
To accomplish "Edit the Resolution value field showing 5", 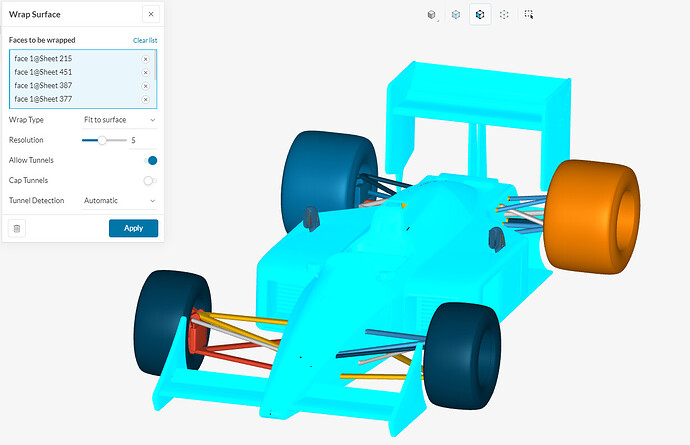I will click(143, 140).
